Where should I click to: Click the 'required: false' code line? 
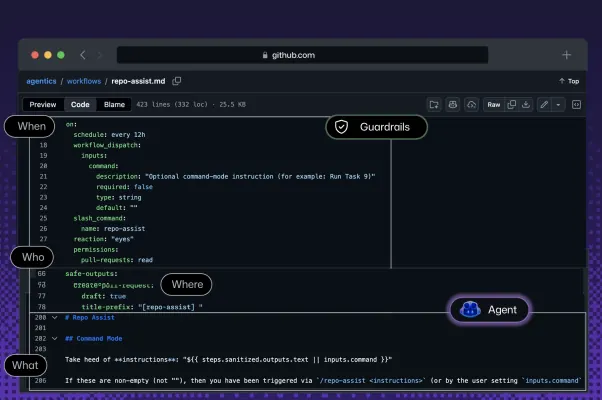pyautogui.click(x=124, y=187)
